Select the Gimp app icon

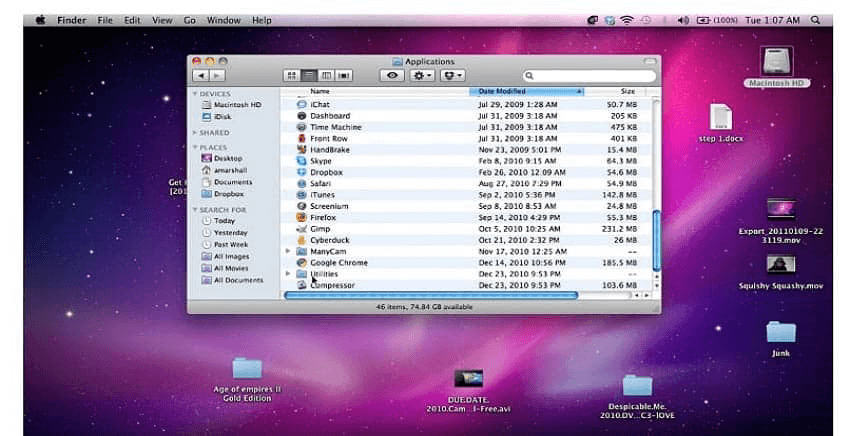click(302, 229)
